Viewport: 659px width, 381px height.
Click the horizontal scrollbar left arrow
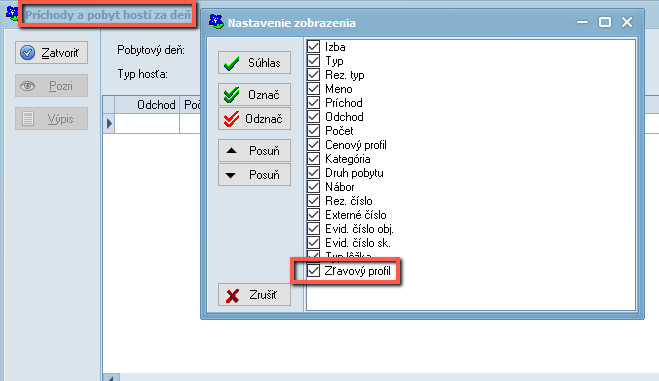pos(111,378)
